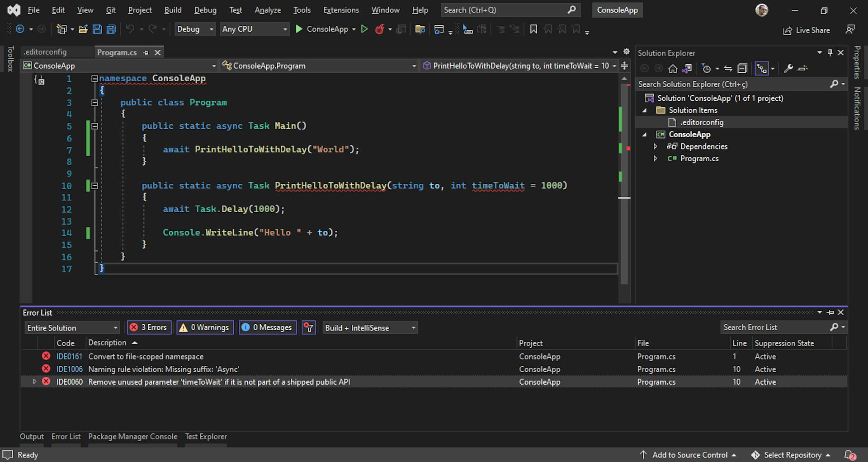
Task: Toggle the 0 Warnings filter
Action: 204,327
